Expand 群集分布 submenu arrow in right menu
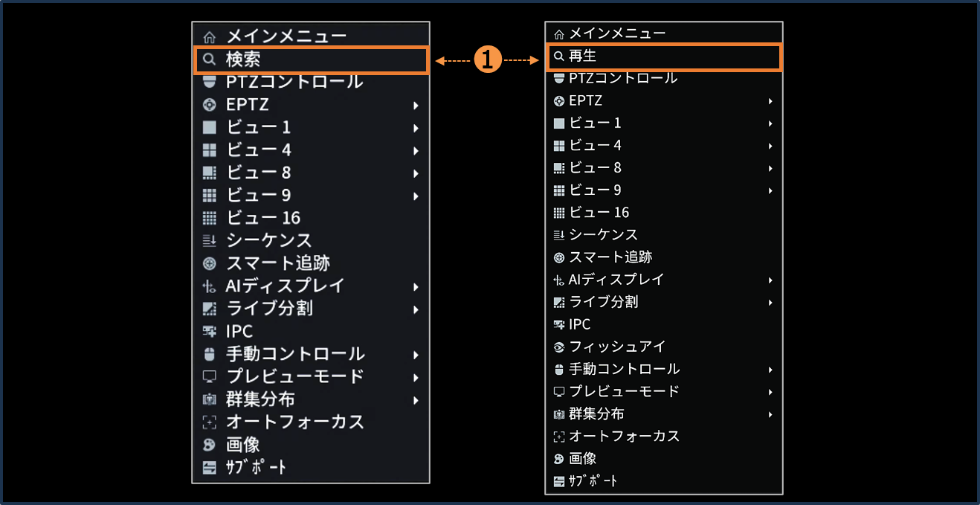This screenshot has width=980, height=505. point(770,414)
